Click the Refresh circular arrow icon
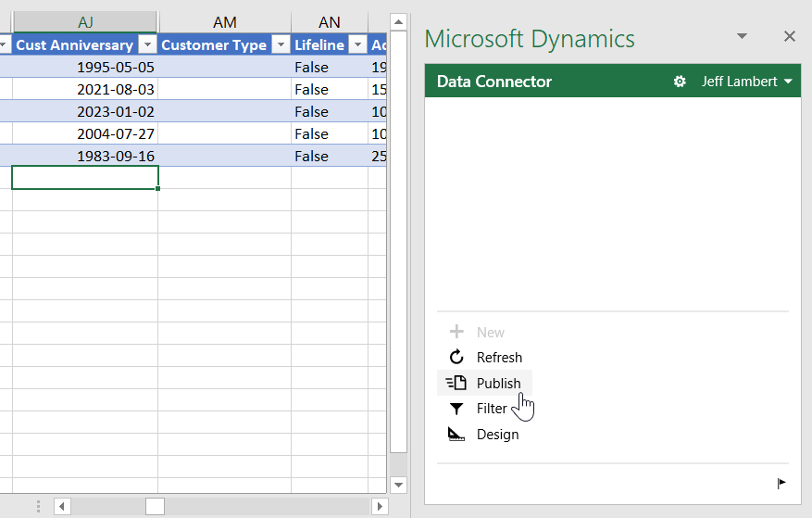The height and width of the screenshot is (518, 812). point(456,358)
